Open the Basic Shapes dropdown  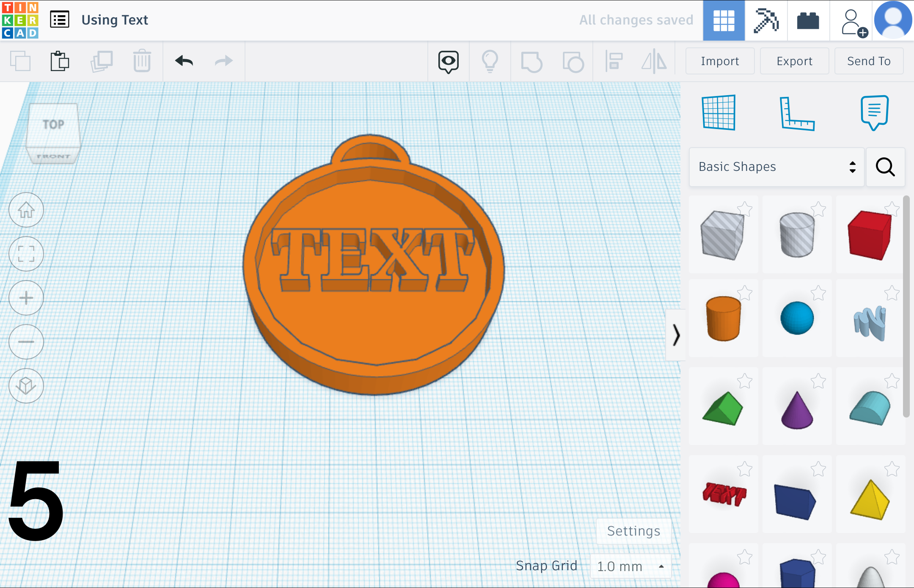[x=776, y=167]
